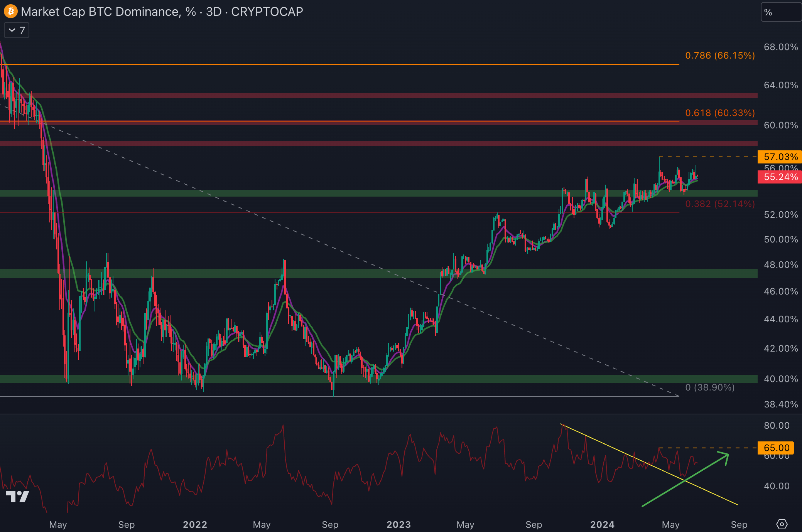Click the 2022 label on time axis
Viewport: 802px width, 532px height.
[195, 525]
